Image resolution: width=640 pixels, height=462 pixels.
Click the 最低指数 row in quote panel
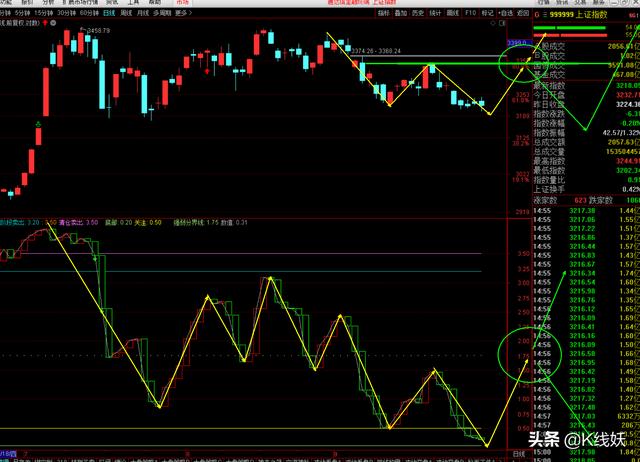point(586,170)
